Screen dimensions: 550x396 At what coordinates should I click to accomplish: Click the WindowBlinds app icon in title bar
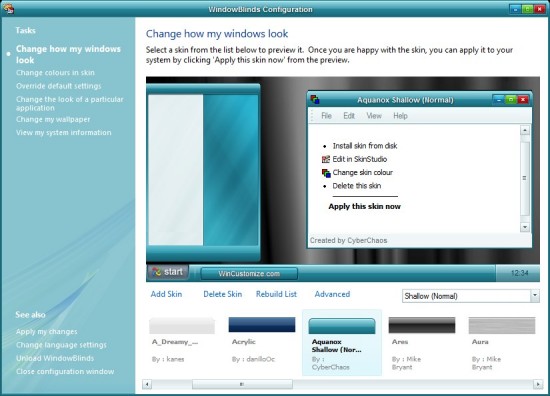click(x=8, y=8)
